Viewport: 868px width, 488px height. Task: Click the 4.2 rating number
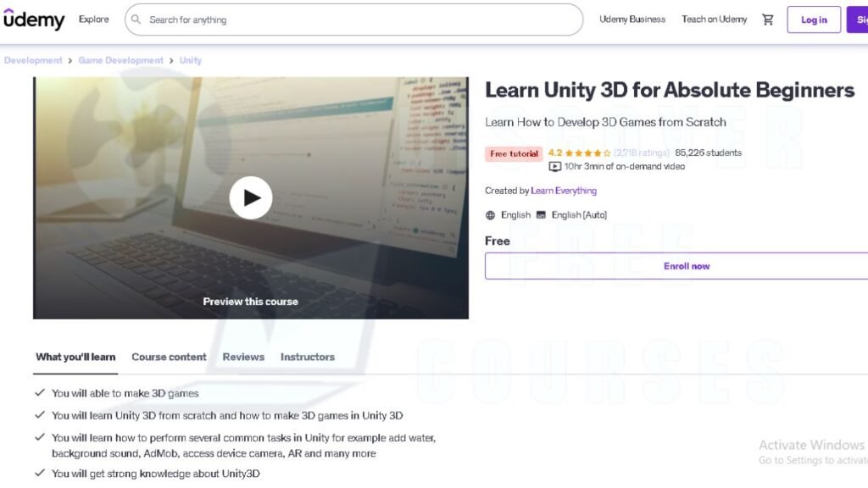coord(554,153)
